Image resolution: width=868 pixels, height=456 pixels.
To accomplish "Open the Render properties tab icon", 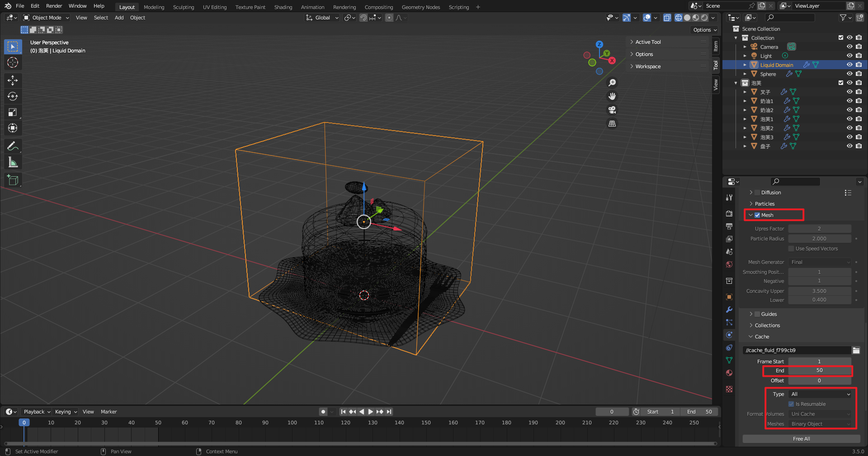I will (x=729, y=213).
